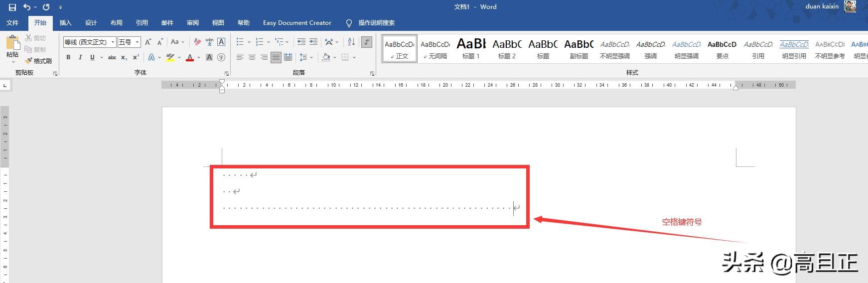The width and height of the screenshot is (868, 283).
Task: Click the Borders grid icon
Action: (x=345, y=57)
